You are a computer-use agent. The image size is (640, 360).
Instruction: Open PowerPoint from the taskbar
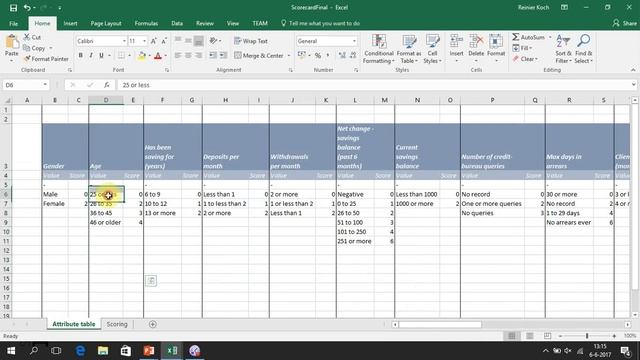click(x=149, y=351)
